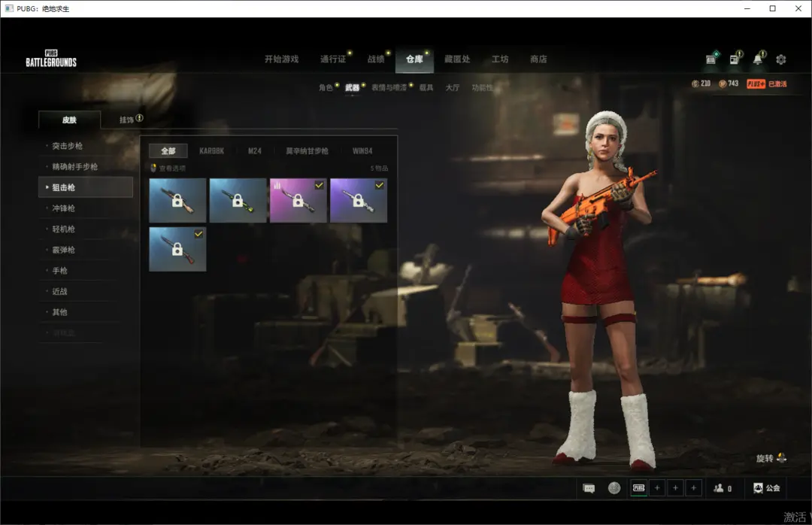Click the 旋转 rotate label
The image size is (812, 525).
765,458
